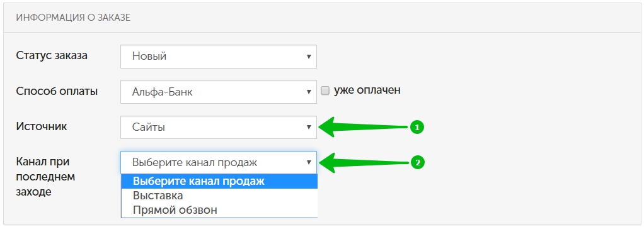Click the arrow icon in the Альфа-Банк dropdown

(309, 92)
